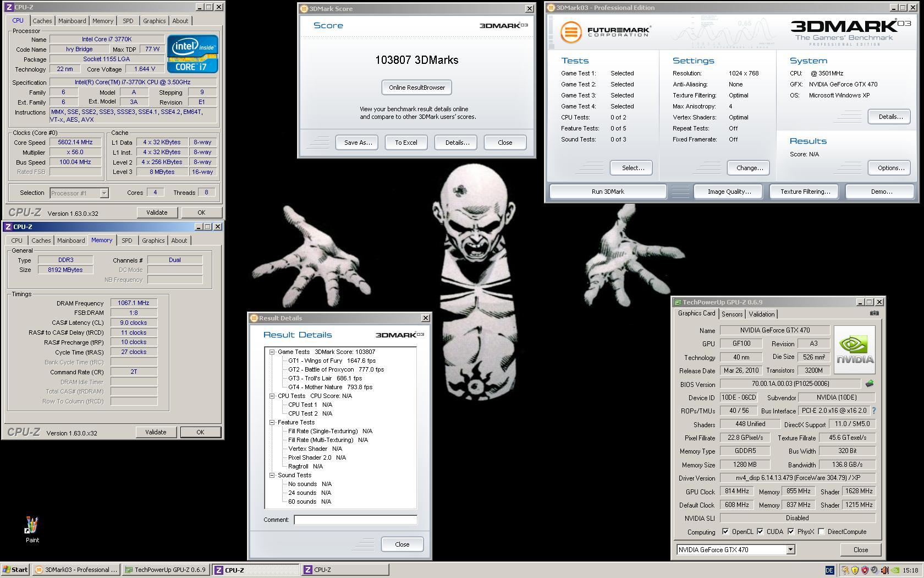924x578 pixels.
Task: Click Change settings button in 3DMark03
Action: [749, 168]
